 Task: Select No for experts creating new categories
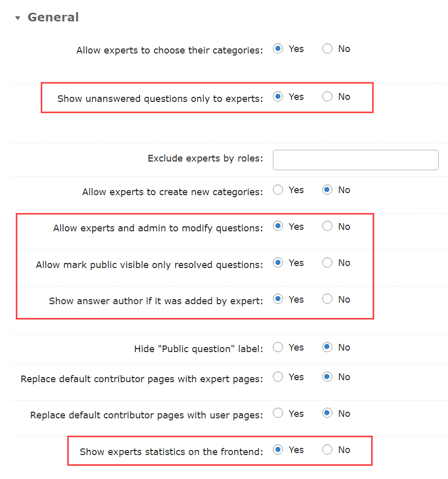pyautogui.click(x=327, y=190)
